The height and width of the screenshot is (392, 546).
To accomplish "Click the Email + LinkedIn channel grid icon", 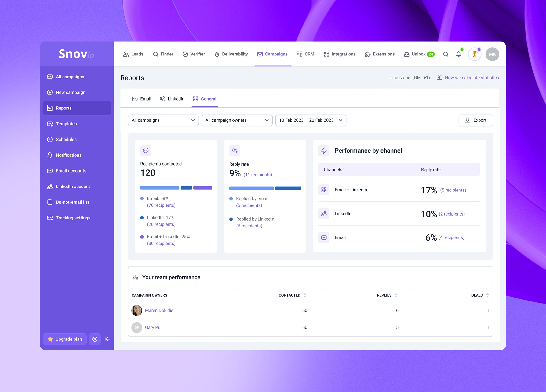I will click(x=324, y=190).
